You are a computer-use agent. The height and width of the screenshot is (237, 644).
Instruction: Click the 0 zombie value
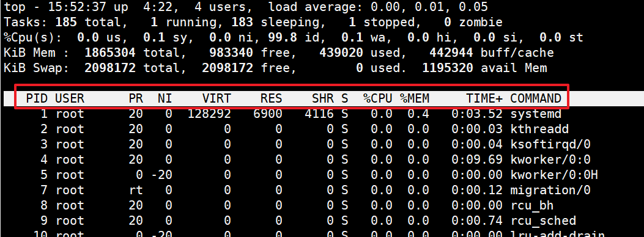[448, 22]
